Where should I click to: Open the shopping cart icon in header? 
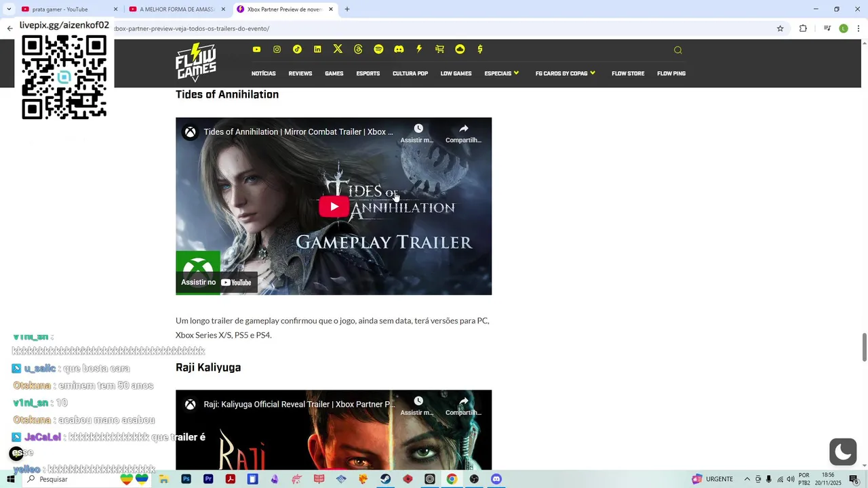point(439,49)
